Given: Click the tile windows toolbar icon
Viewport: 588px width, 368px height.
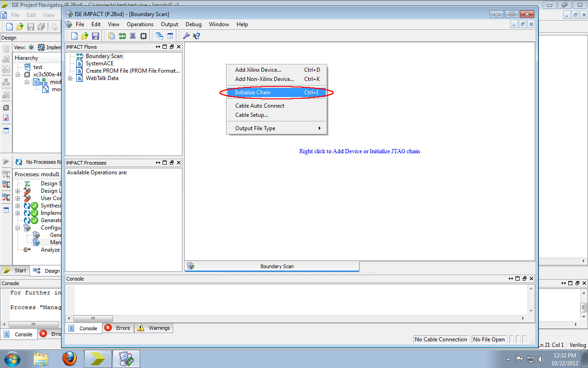Looking at the screenshot, I should click(x=170, y=35).
